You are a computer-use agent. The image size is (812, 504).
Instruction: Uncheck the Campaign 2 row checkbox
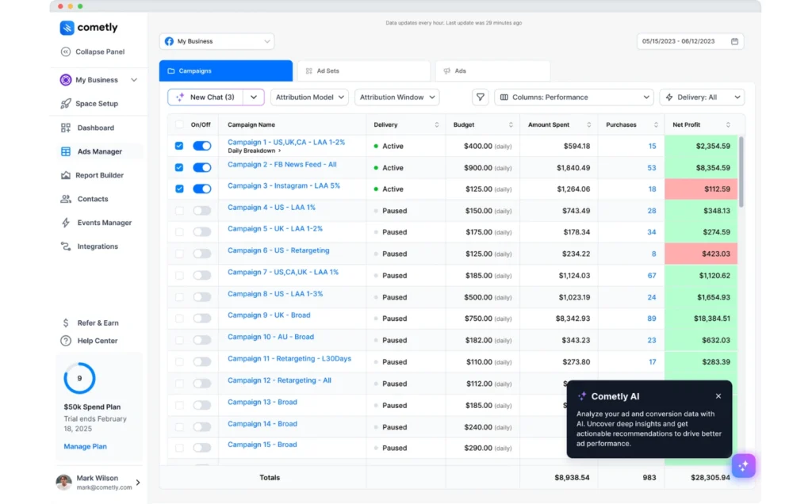point(179,168)
